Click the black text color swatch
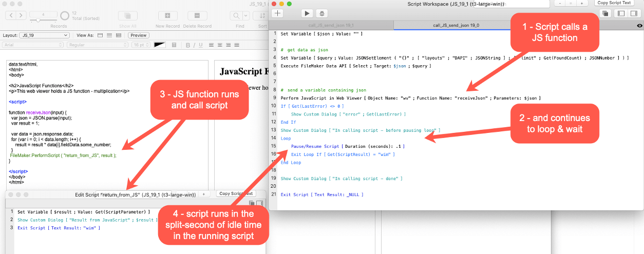This screenshot has height=254, width=644. click(160, 45)
